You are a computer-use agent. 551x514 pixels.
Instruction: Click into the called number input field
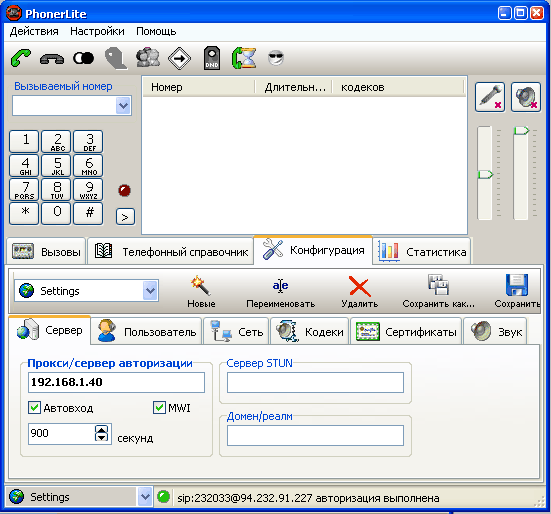click(x=64, y=105)
